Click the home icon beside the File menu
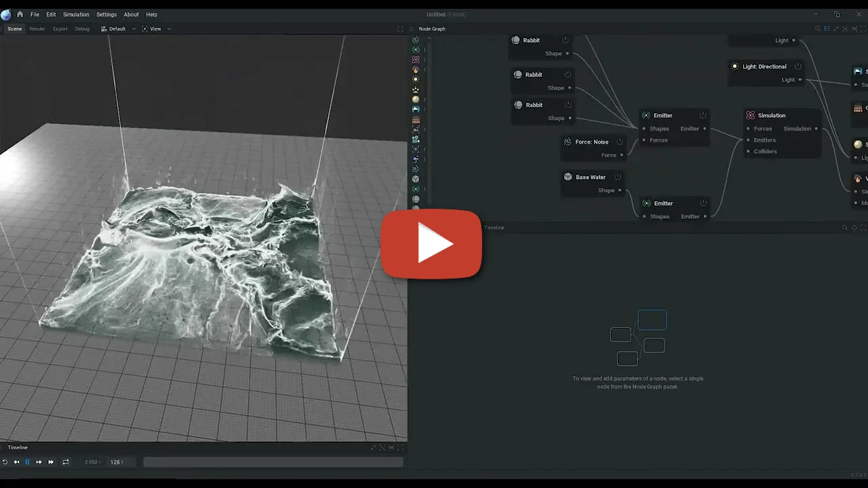This screenshot has height=488, width=868. pos(20,14)
